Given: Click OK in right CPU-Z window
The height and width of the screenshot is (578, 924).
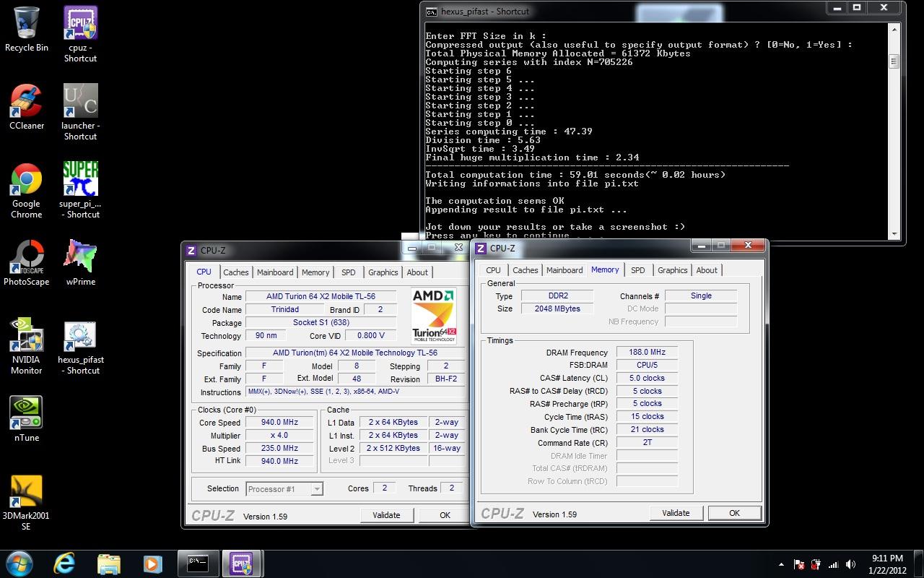Looking at the screenshot, I should click(x=734, y=513).
